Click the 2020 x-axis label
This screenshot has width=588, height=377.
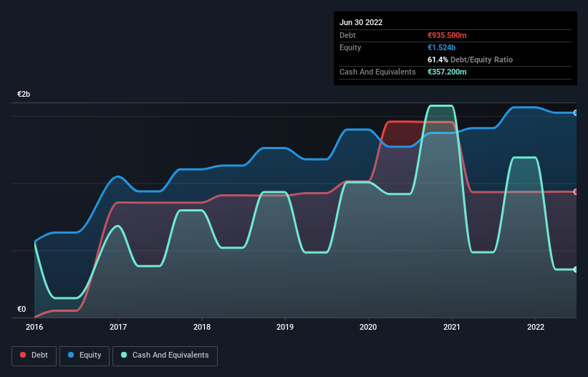(368, 327)
